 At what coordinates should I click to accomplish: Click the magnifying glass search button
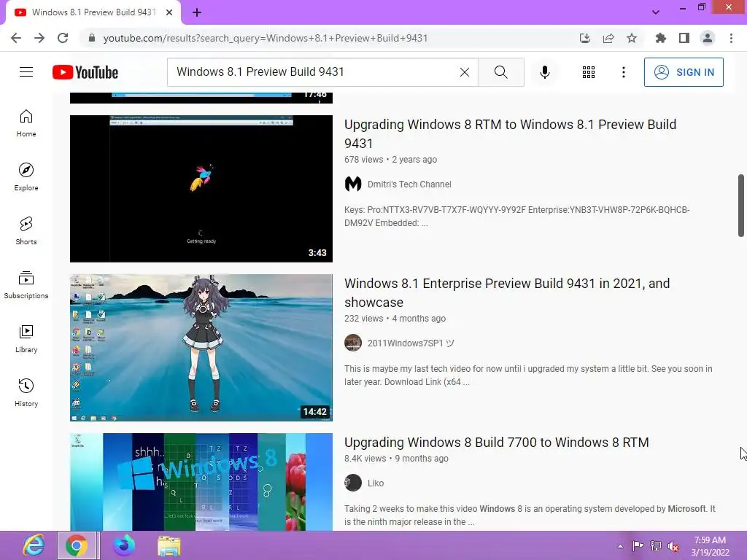(501, 72)
